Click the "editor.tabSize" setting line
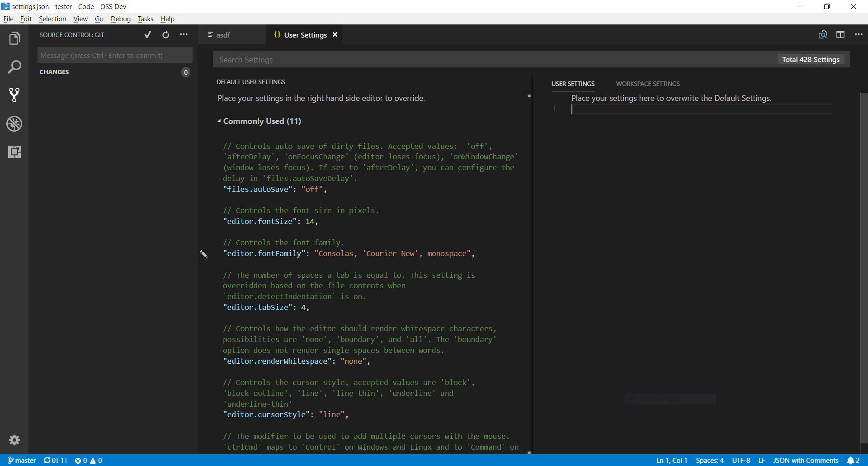This screenshot has height=466, width=868. point(266,307)
